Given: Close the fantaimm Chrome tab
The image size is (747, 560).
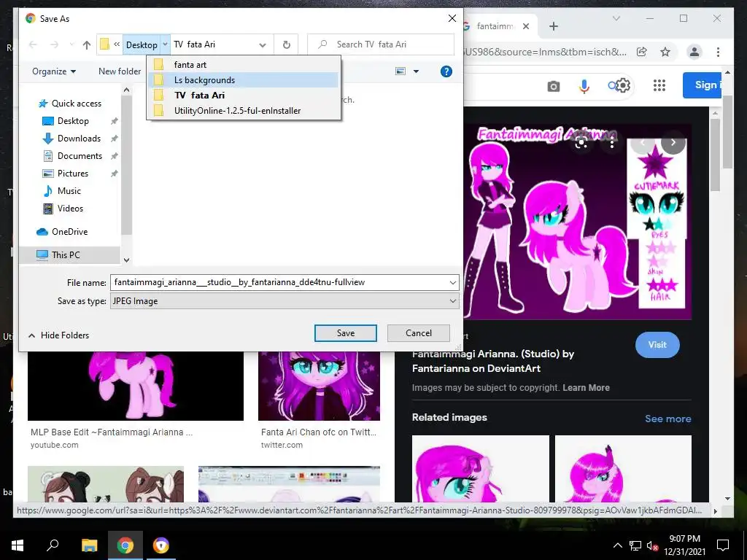Looking at the screenshot, I should point(526,26).
